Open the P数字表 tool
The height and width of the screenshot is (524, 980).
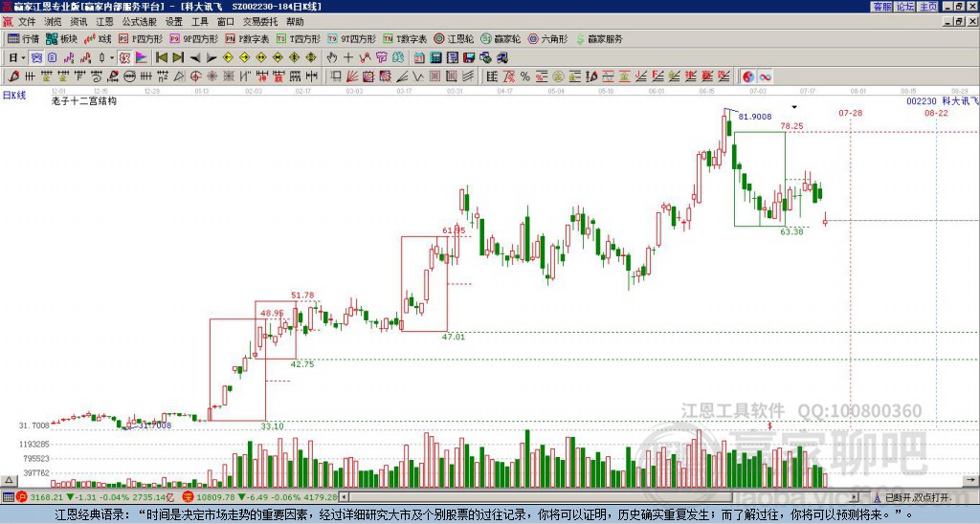coord(248,38)
